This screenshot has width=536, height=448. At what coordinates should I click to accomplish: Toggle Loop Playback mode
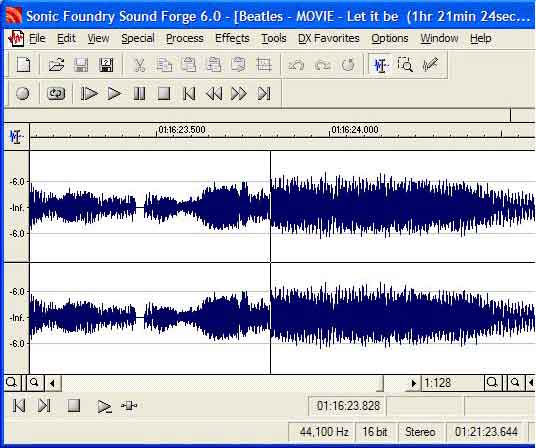tap(56, 93)
